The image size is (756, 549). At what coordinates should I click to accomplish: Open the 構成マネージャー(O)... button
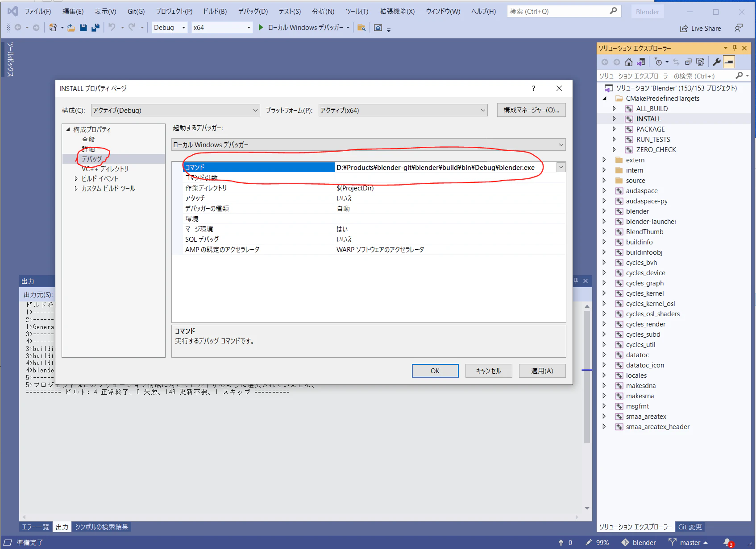click(x=532, y=110)
